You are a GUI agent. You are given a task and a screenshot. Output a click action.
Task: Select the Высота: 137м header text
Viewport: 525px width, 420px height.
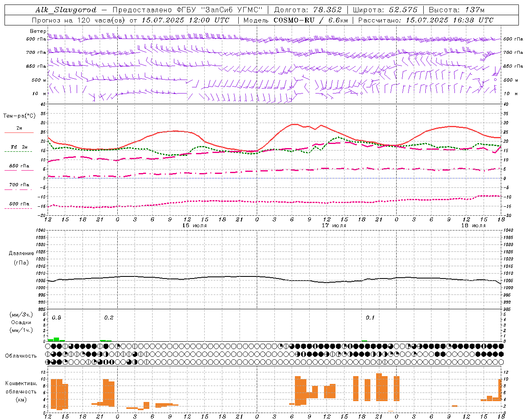click(457, 10)
